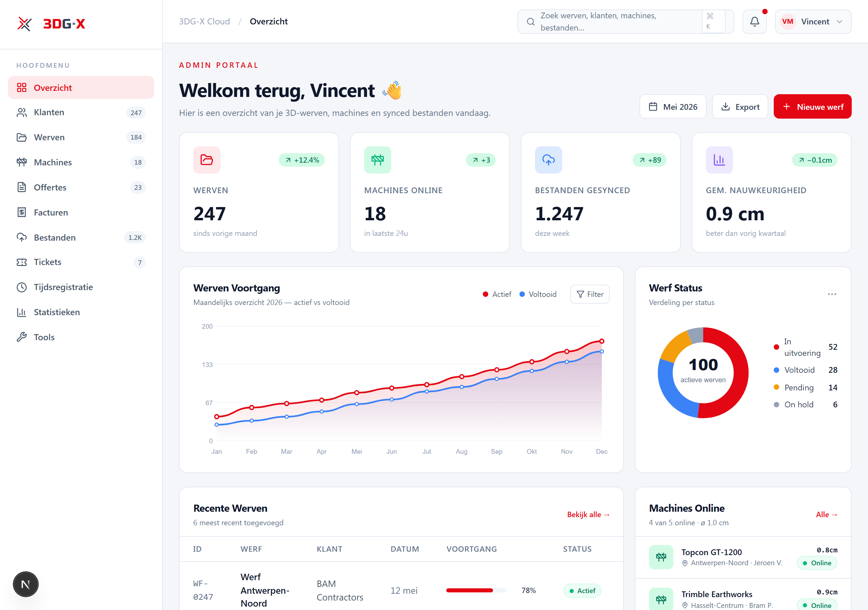This screenshot has width=868, height=610.
Task: Open the Filter control on Werven Voortgang
Action: 589,294
